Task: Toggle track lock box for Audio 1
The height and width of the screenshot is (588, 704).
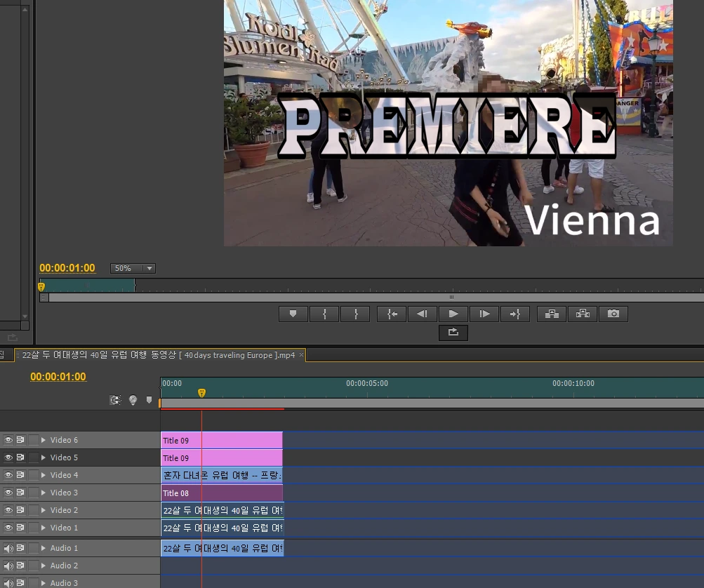Action: (x=33, y=548)
